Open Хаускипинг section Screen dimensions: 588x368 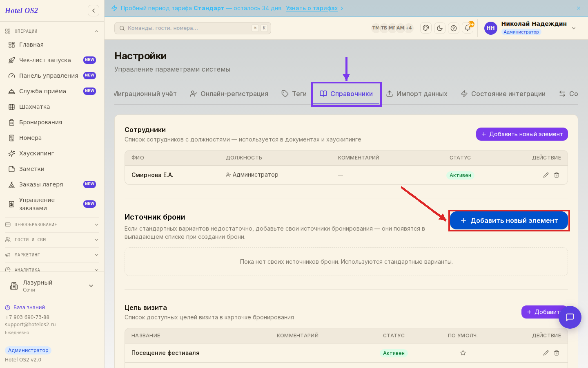[52, 153]
